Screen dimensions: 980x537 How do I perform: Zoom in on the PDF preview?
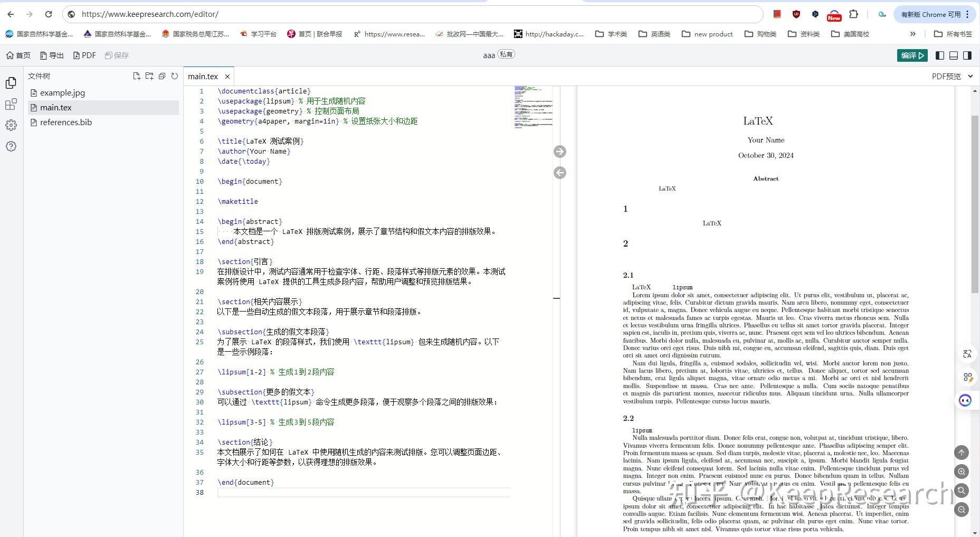coord(962,472)
